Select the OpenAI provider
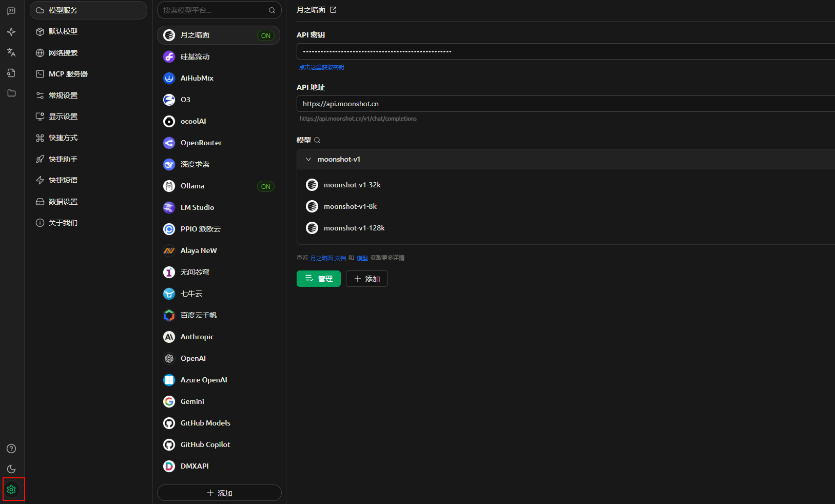Screen dimensions: 835x504 pyautogui.click(x=219, y=358)
